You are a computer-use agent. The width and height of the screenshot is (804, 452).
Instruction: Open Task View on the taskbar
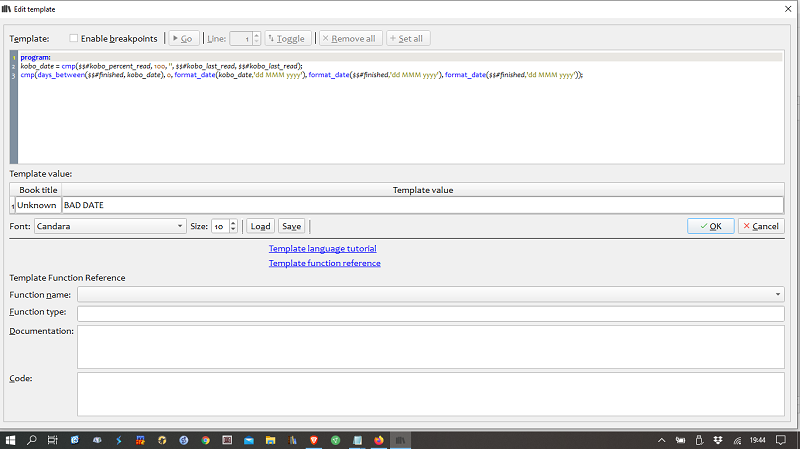click(53, 440)
